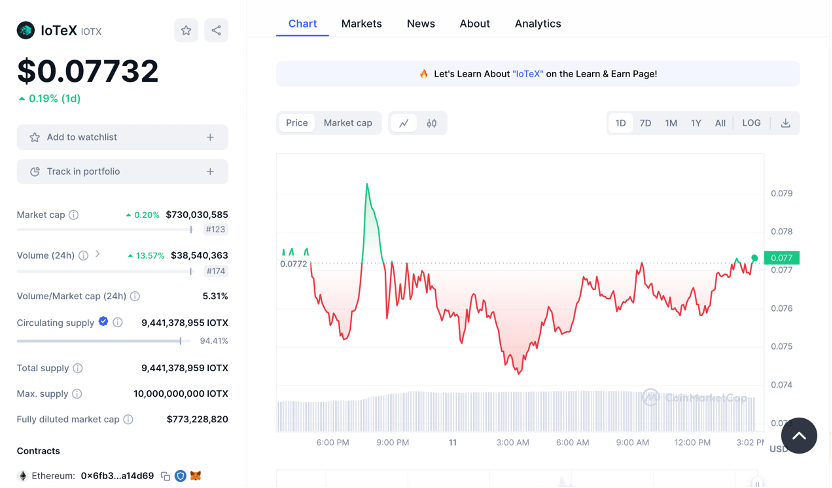Click the blue shield icon beside the contract
This screenshot has height=488, width=832.
[181, 476]
